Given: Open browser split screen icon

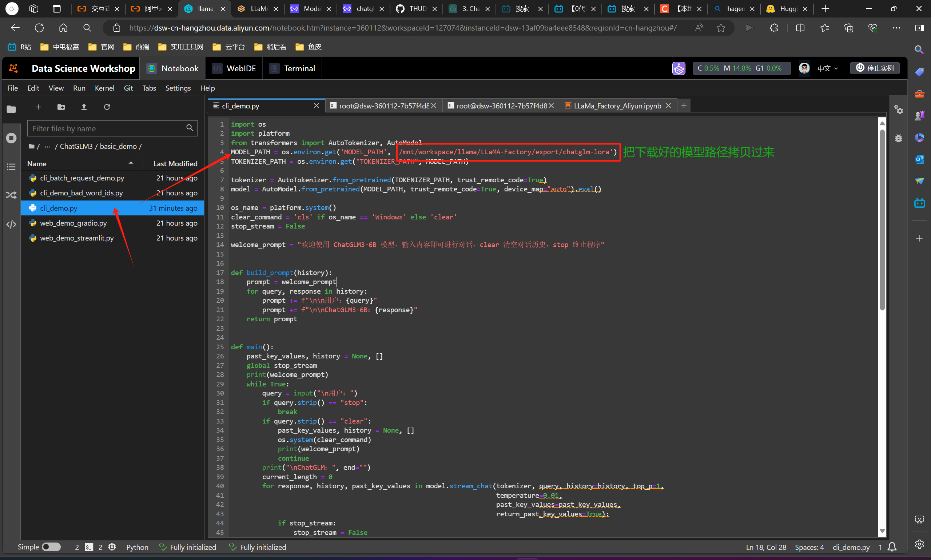Looking at the screenshot, I should tap(800, 28).
